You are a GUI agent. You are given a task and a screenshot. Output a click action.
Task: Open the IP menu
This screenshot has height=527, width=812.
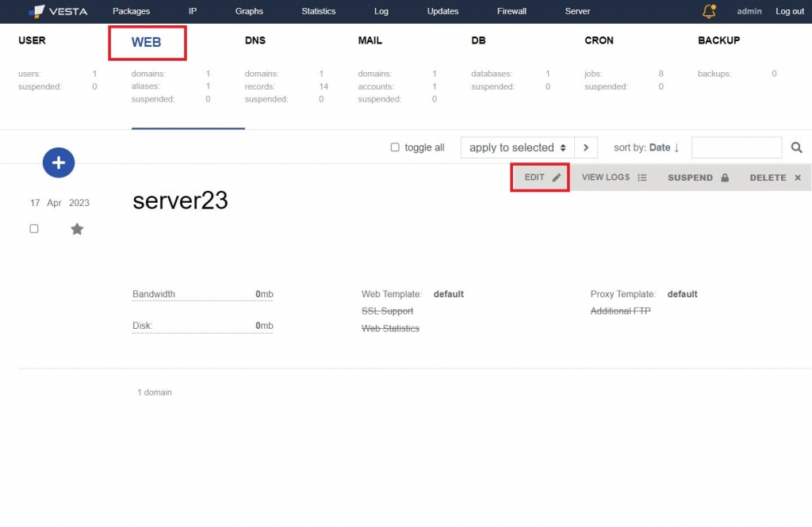[x=193, y=11]
